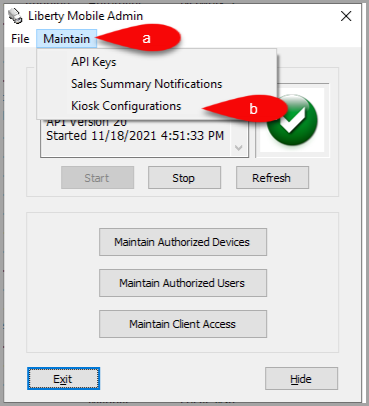Click the red callout marker labeled b
The width and height of the screenshot is (369, 406).
tap(246, 109)
